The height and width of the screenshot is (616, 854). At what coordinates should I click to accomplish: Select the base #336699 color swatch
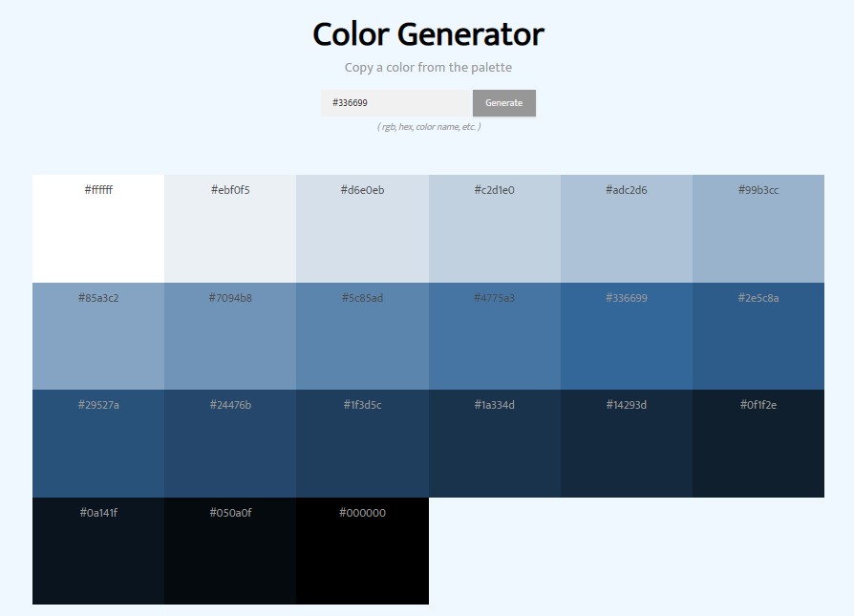coord(627,336)
